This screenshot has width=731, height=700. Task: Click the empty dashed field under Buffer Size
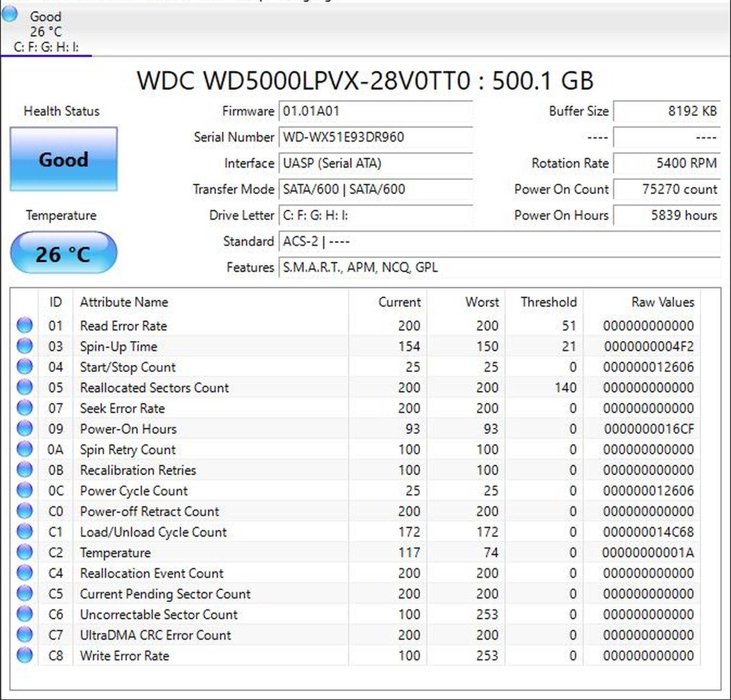click(x=667, y=137)
